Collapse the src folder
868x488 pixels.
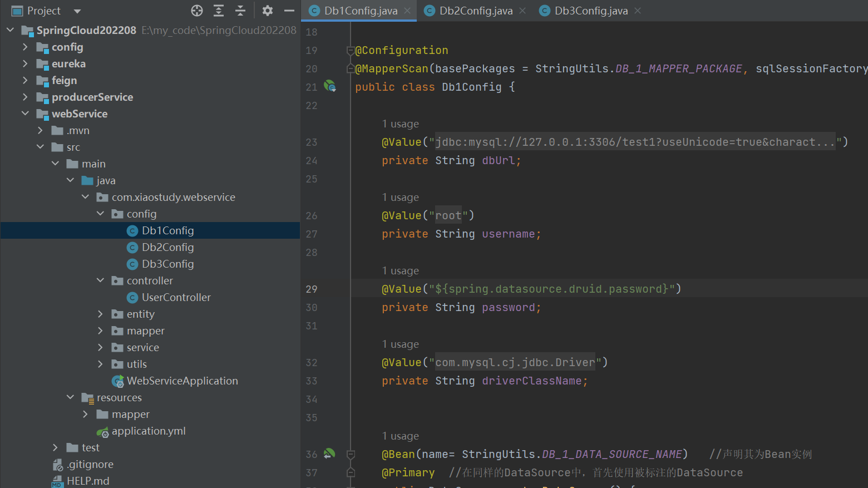[x=40, y=146]
